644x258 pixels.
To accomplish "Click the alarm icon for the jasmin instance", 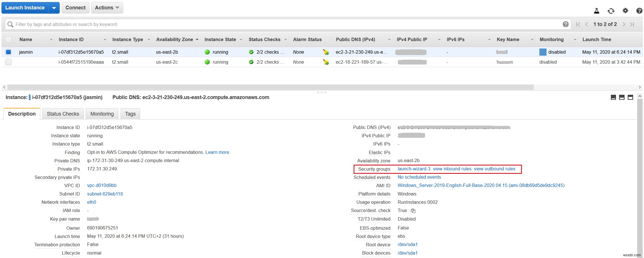I will coord(326,52).
